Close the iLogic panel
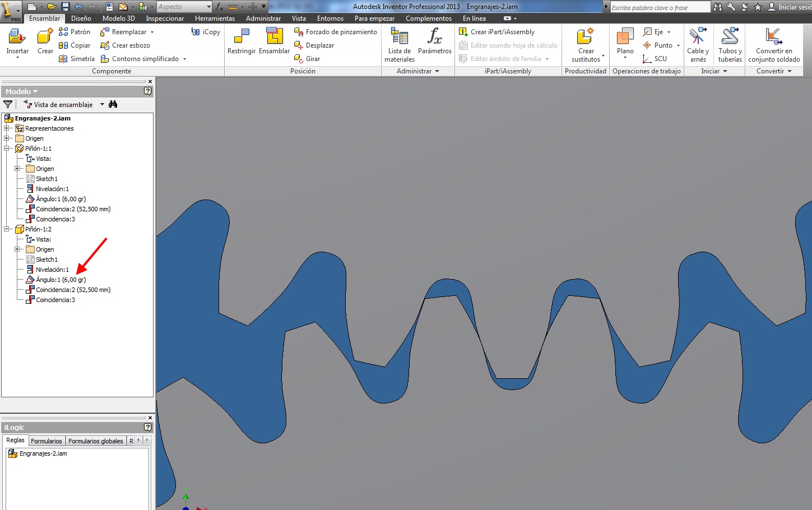This screenshot has width=812, height=510. click(x=150, y=418)
